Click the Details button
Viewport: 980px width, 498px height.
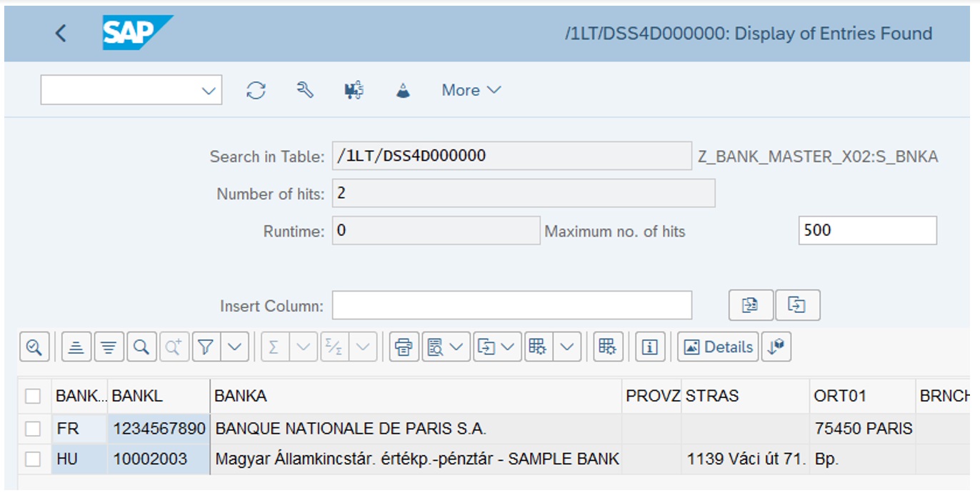(x=718, y=347)
